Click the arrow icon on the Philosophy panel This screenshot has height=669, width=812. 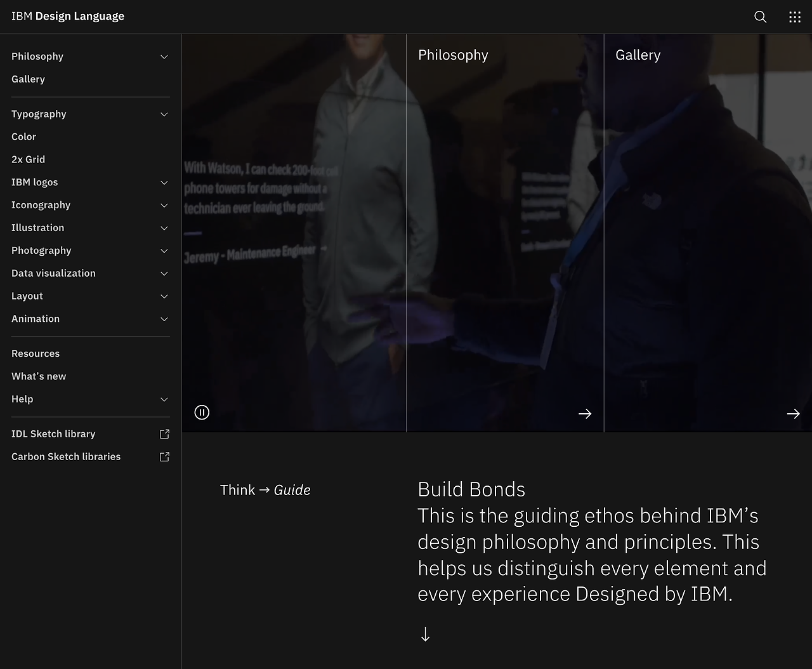[x=585, y=413]
